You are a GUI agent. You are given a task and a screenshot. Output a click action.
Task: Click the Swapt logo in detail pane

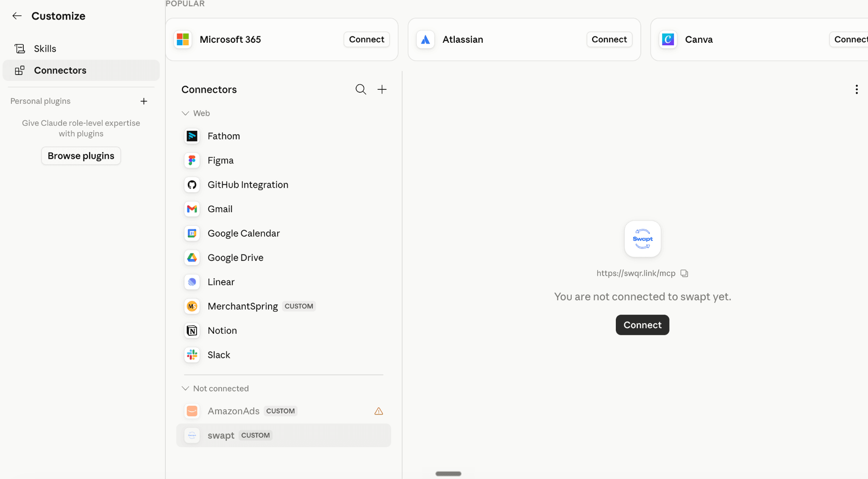tap(643, 239)
